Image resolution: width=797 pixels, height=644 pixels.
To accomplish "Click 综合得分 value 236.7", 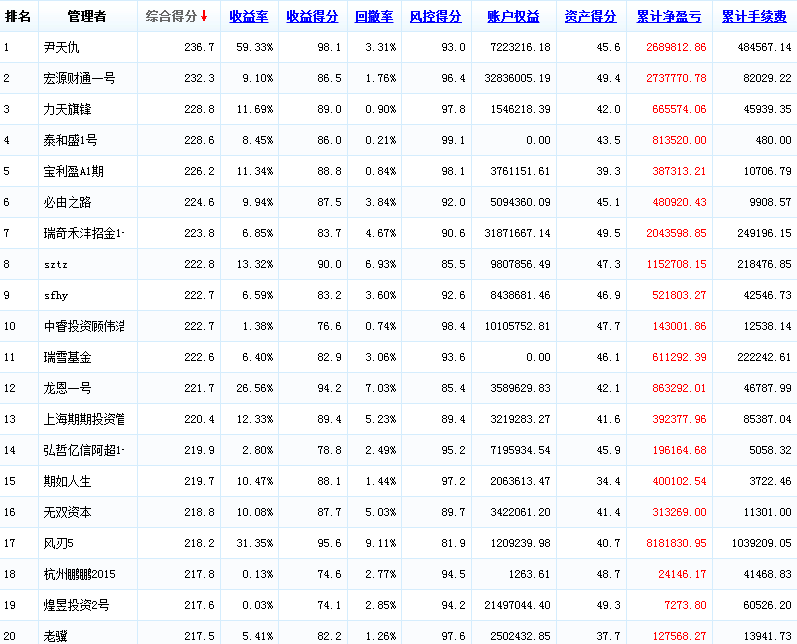I will [x=199, y=47].
